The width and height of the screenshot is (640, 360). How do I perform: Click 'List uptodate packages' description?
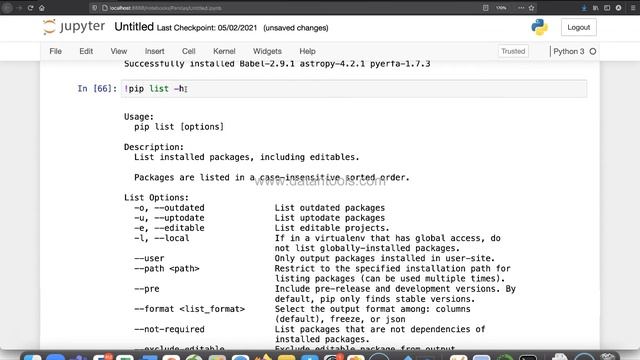pos(329,218)
